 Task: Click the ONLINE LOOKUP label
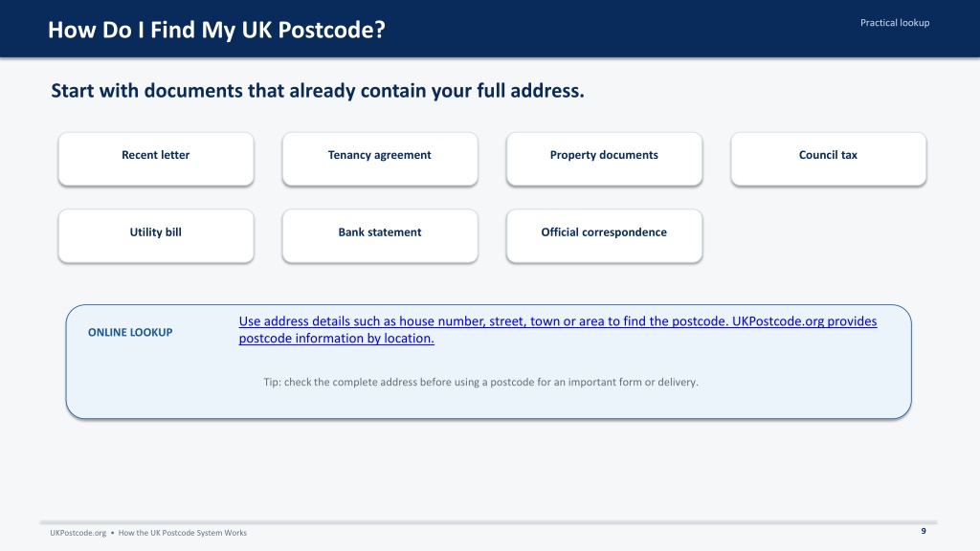coord(130,332)
